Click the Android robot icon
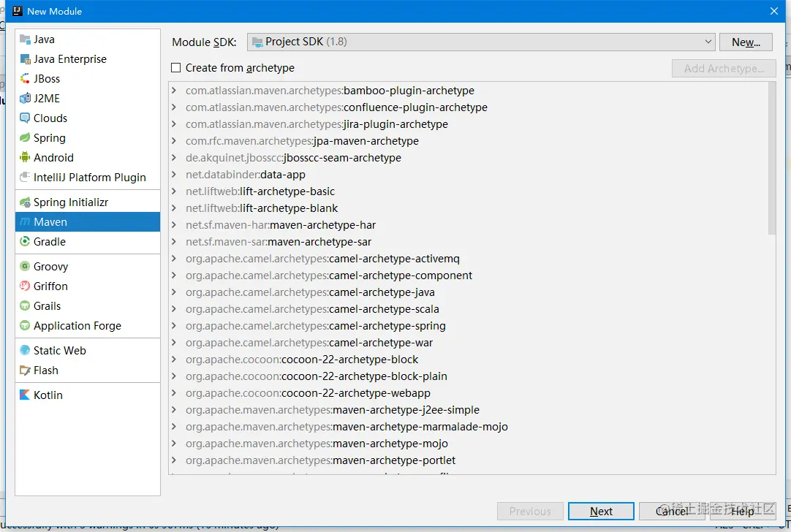The height and width of the screenshot is (532, 791). coord(25,157)
